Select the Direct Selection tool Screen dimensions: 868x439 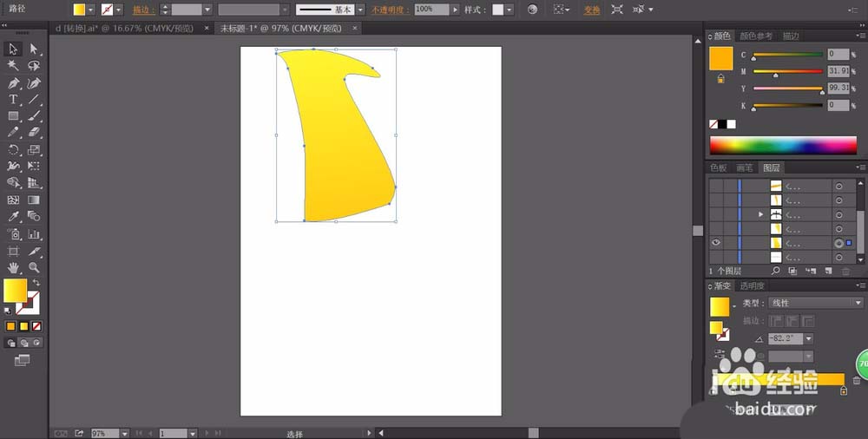pos(34,49)
